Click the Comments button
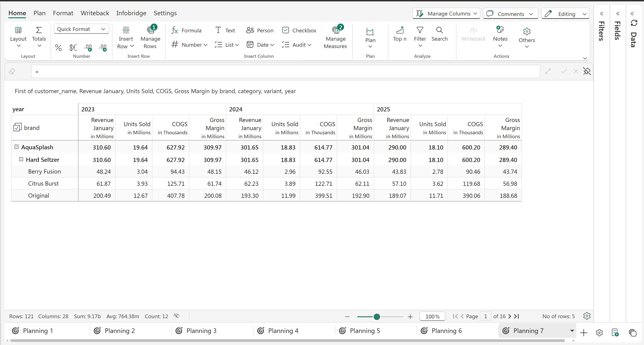This screenshot has width=644, height=345. (510, 14)
